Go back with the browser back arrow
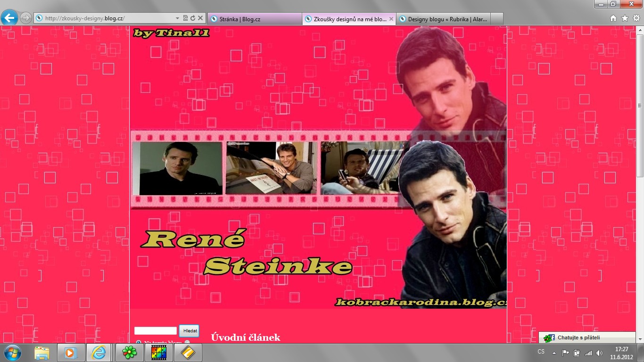The height and width of the screenshot is (362, 644). (9, 18)
